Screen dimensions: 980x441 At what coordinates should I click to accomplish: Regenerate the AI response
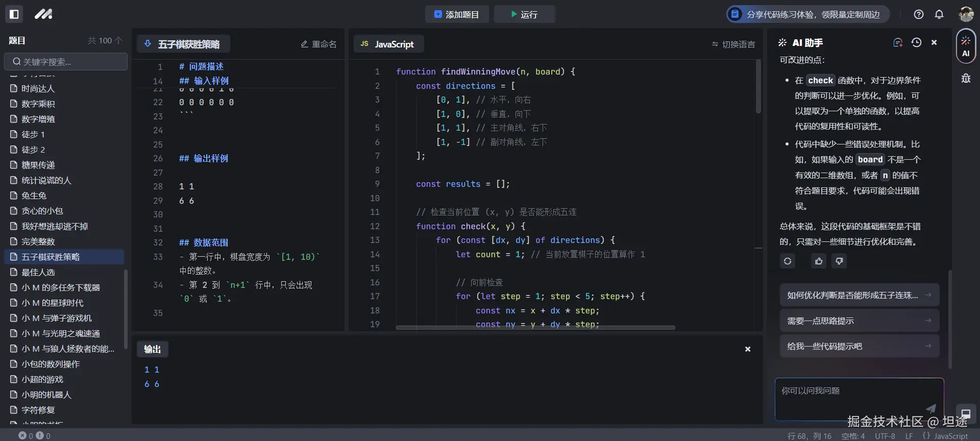[x=788, y=261]
